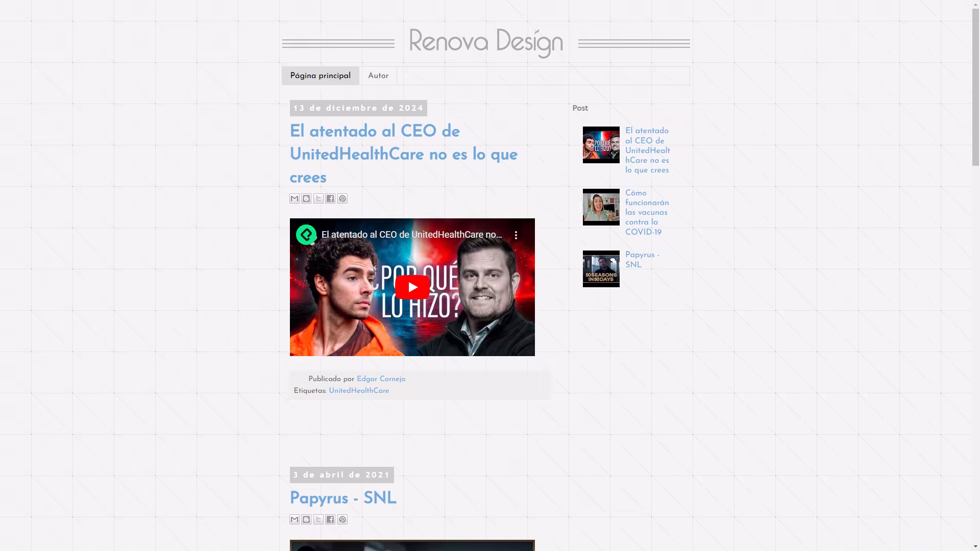Visit author Edgar Cornejo profile
The width and height of the screenshot is (980, 551).
coord(381,379)
